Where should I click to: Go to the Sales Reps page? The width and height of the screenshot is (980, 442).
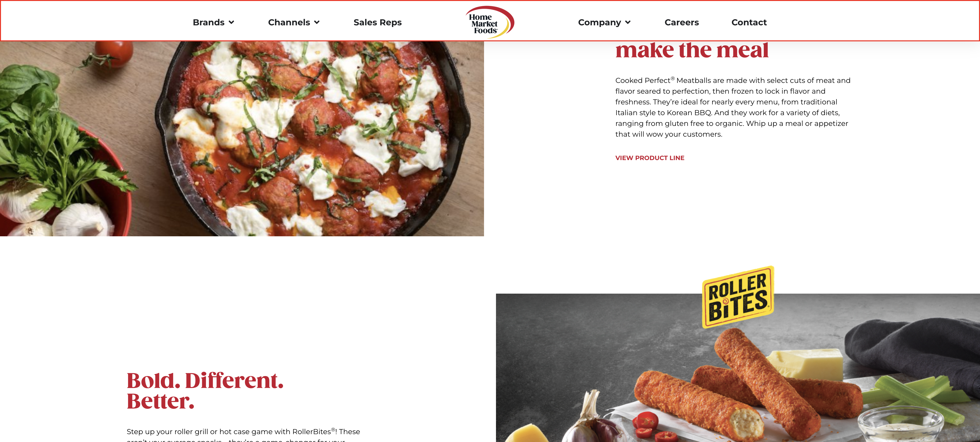tap(377, 22)
